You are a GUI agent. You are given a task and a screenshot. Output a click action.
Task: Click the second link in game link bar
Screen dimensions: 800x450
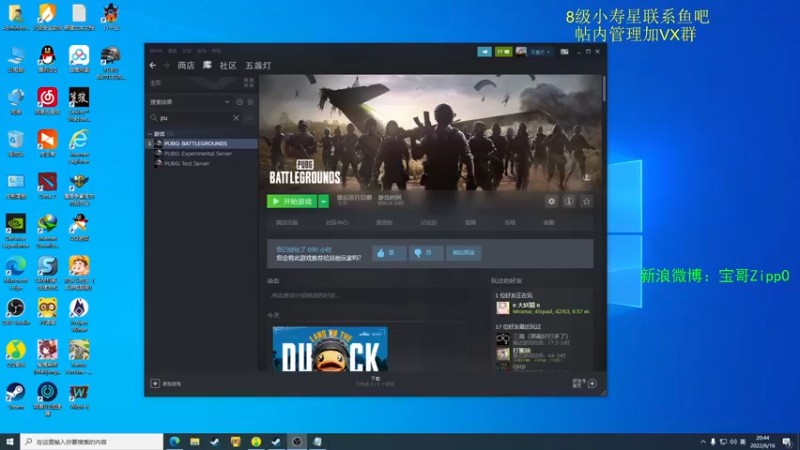337,222
